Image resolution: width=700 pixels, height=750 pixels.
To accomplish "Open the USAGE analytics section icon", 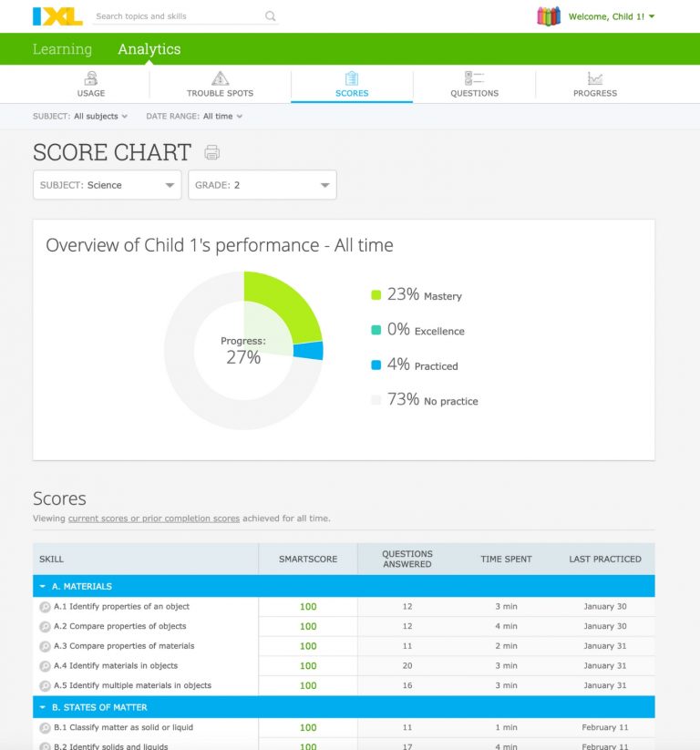I will (93, 78).
